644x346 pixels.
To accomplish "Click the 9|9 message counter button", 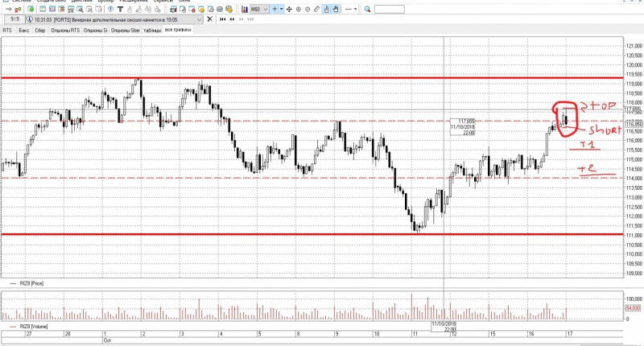I will (x=14, y=19).
